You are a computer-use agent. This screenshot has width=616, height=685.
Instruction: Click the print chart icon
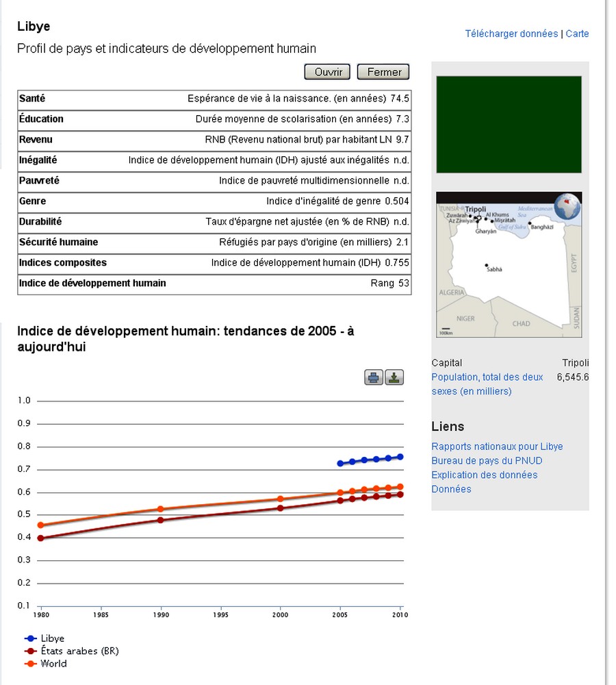[374, 377]
